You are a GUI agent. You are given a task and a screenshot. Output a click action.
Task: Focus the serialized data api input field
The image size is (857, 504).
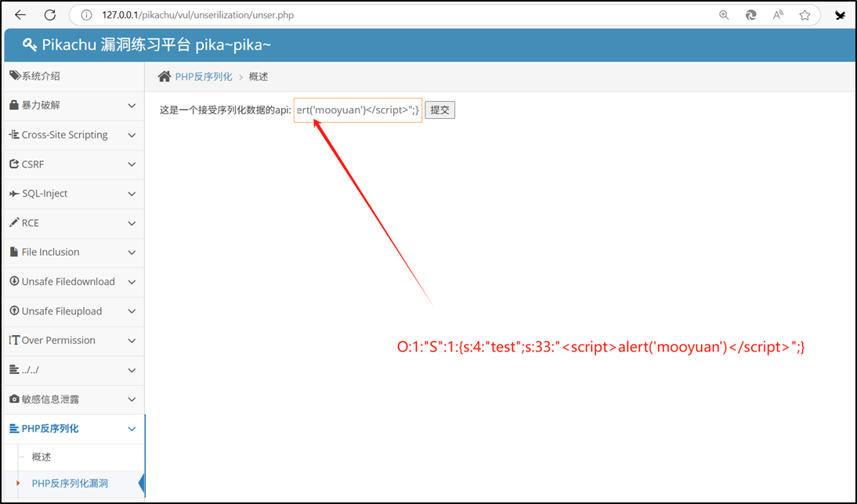click(x=358, y=110)
